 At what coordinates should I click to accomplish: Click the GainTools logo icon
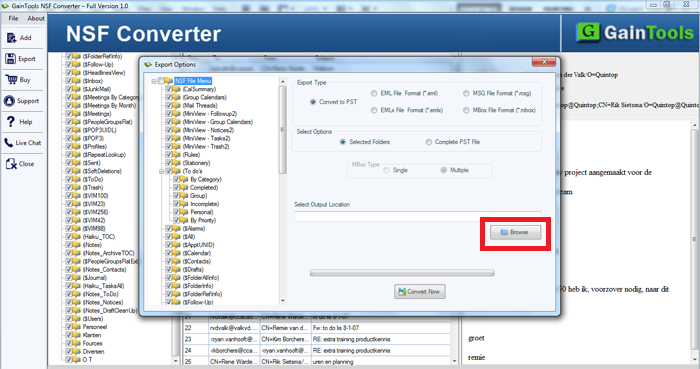coord(588,32)
